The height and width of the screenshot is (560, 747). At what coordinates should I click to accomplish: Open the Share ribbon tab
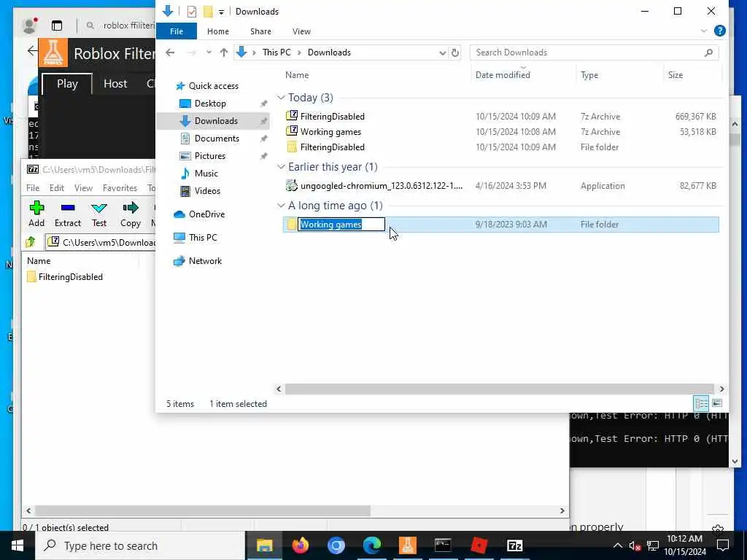pos(260,31)
